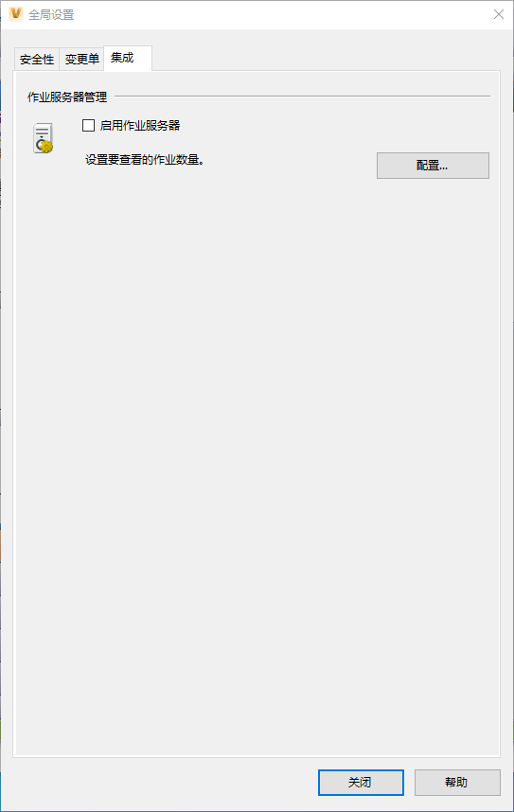Click the Vault logo in title bar
The image size is (514, 812).
click(x=15, y=14)
